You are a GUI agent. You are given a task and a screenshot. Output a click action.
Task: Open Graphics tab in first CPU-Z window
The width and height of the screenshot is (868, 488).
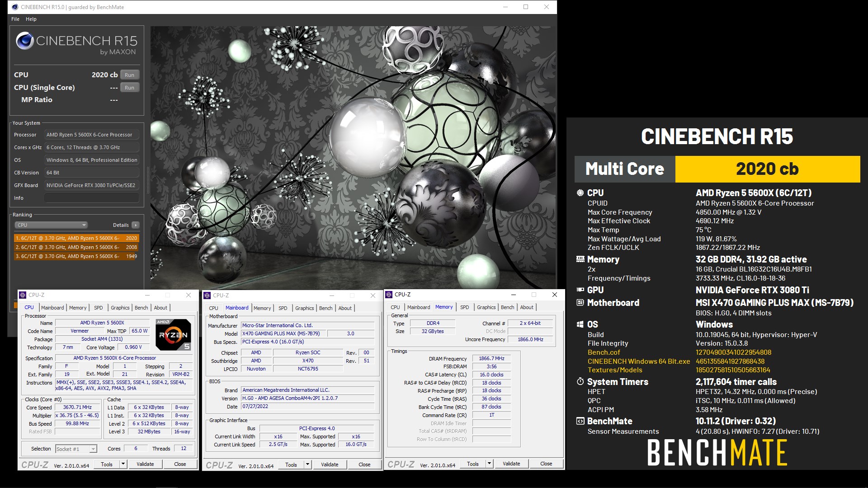coord(120,308)
